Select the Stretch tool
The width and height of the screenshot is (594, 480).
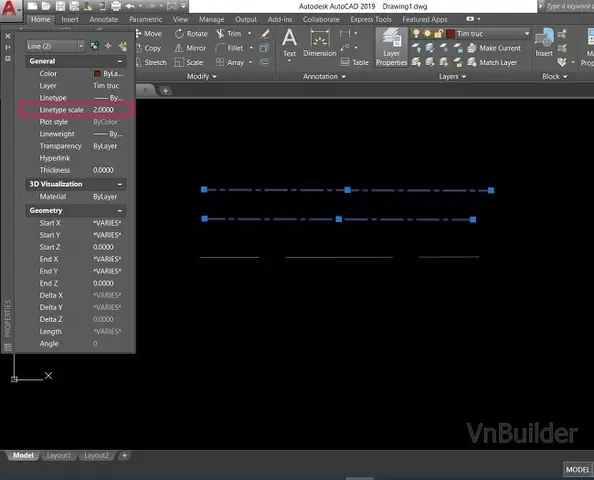152,63
